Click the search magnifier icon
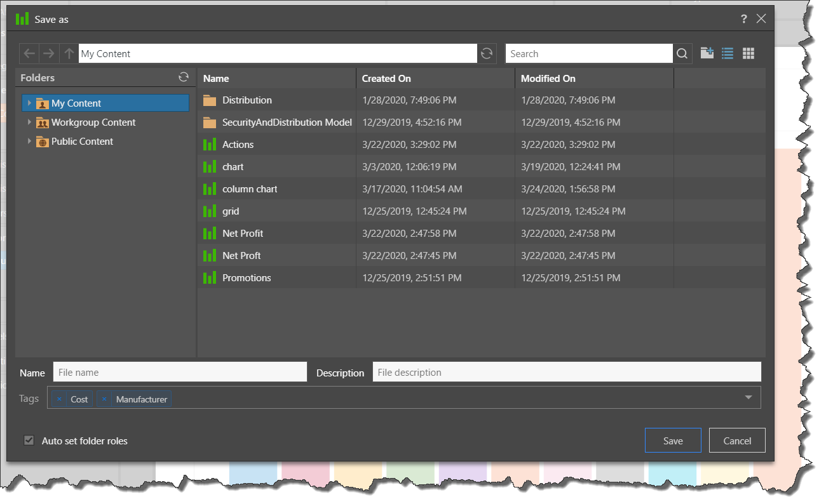The image size is (826, 504). coord(682,54)
